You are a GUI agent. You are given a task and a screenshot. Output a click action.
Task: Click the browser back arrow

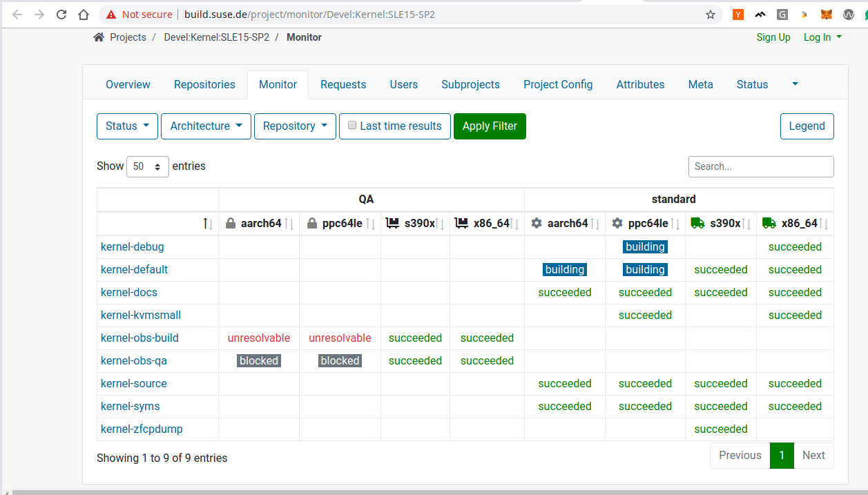[x=17, y=14]
